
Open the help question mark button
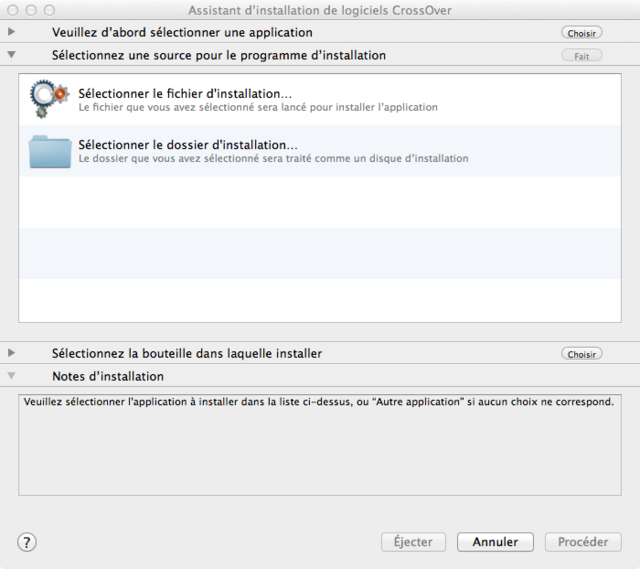[x=27, y=542]
